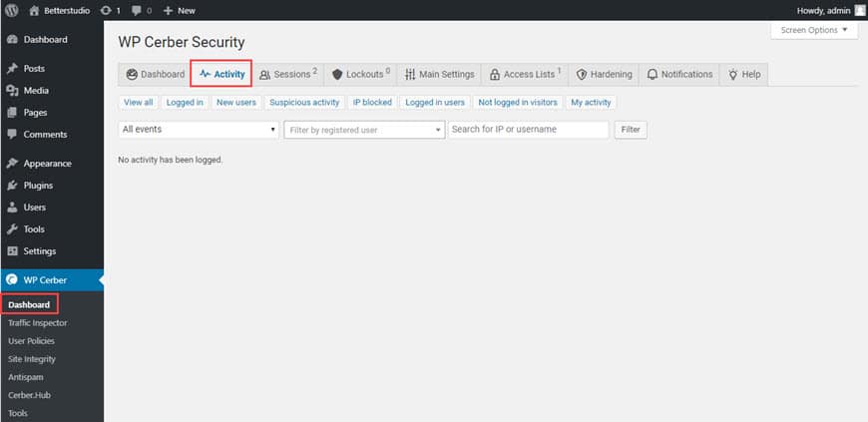Click the Logged in users filter link

tap(435, 103)
